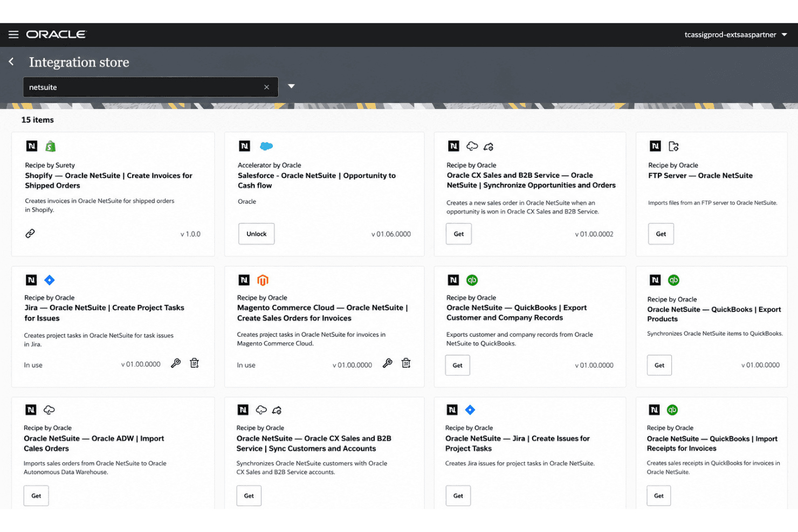Click the FTP file icon on FTP Server card
This screenshot has width=798, height=532.
673,146
